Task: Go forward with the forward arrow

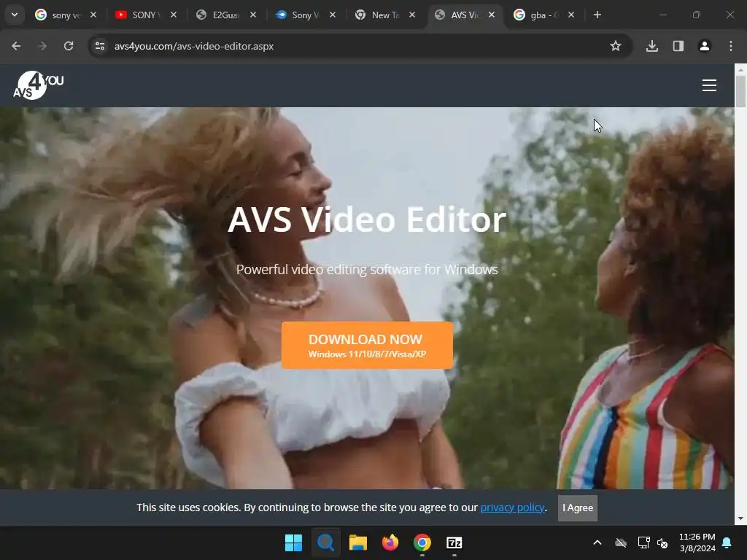Action: coord(42,46)
